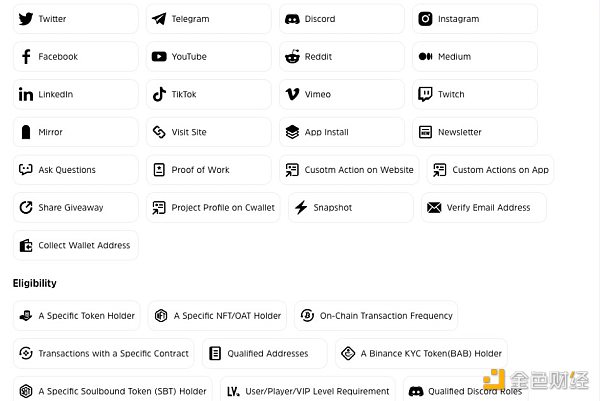Click the Twitch logo icon
This screenshot has height=401, width=600.
click(425, 94)
